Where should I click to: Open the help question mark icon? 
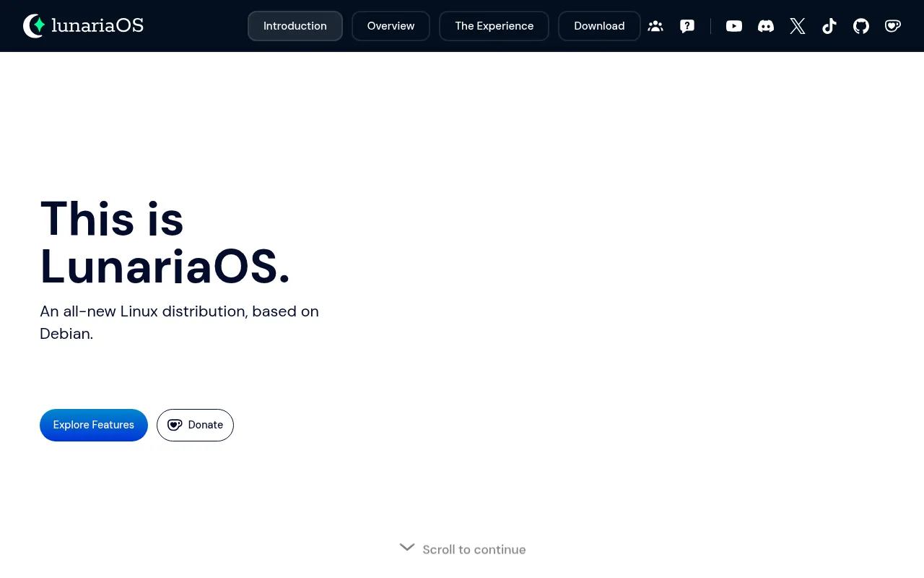click(687, 26)
